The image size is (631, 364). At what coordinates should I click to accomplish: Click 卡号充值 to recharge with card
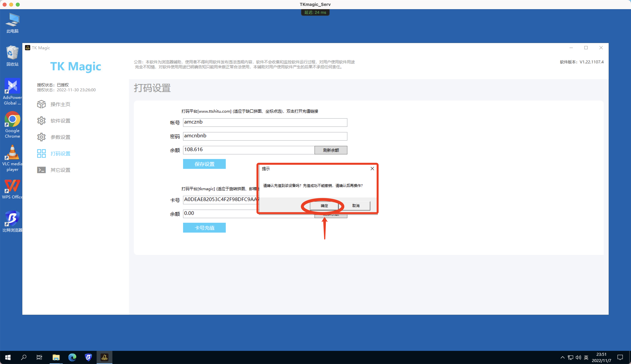(x=204, y=227)
